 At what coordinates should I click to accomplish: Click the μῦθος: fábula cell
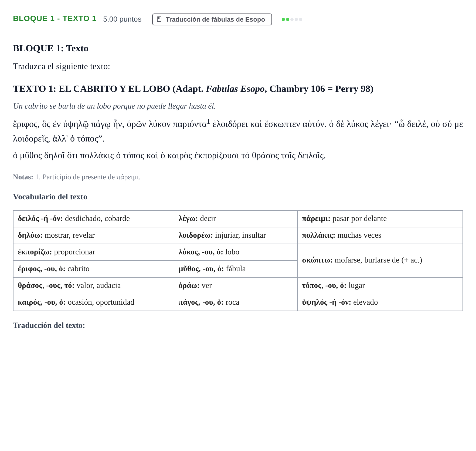236,269
